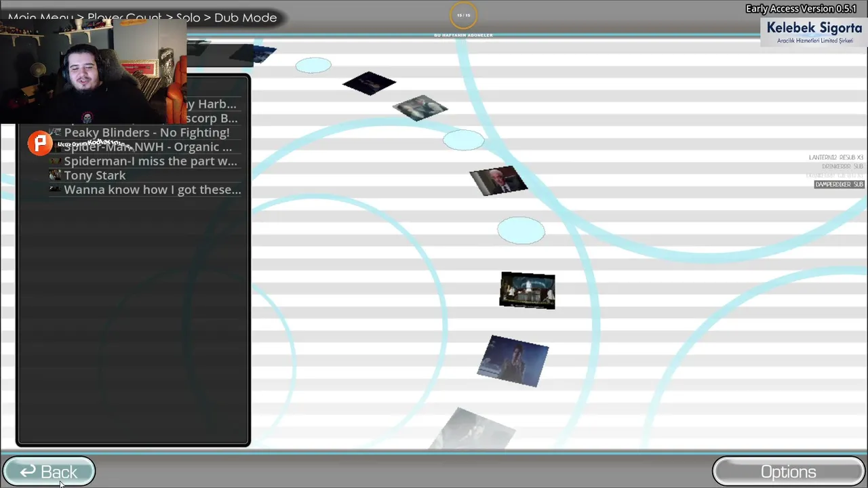Viewport: 868px width, 488px height.
Task: Click the 'Solo' breadcrumb at the top
Action: 190,18
